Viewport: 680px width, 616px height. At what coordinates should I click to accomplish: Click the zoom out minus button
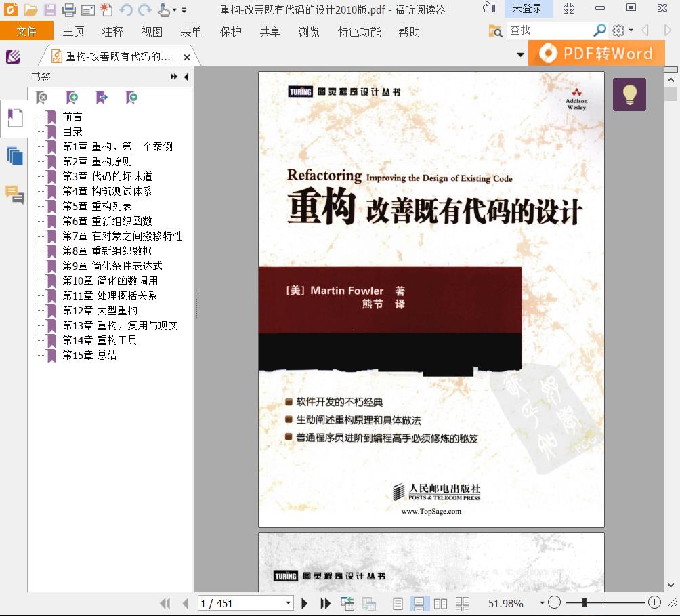554,602
